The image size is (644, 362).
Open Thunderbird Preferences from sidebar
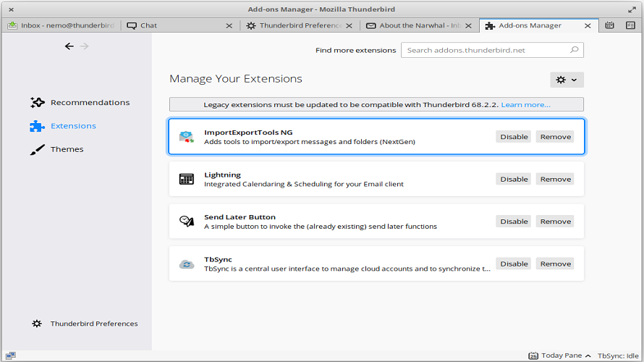point(85,324)
